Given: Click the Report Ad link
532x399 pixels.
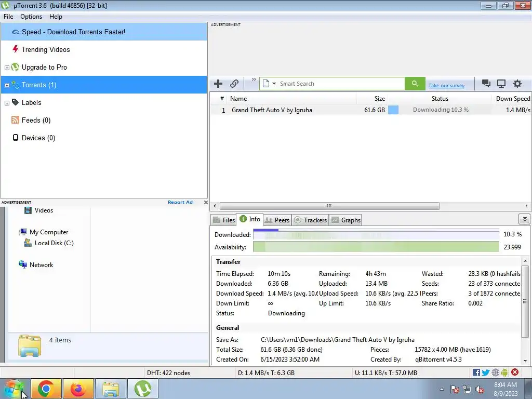Looking at the screenshot, I should 180,202.
